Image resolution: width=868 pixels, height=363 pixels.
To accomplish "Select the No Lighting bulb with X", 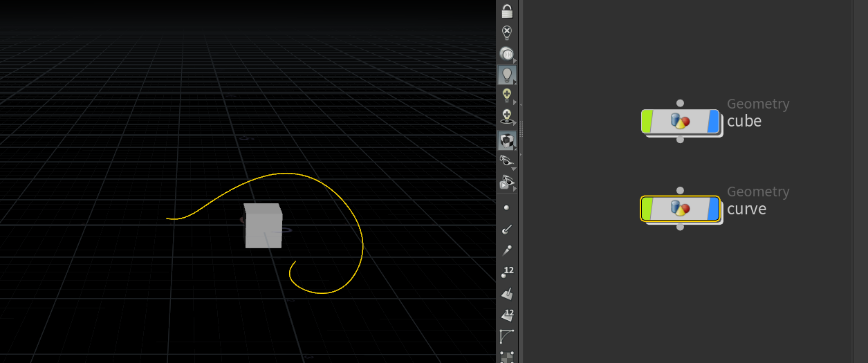I will [x=507, y=32].
